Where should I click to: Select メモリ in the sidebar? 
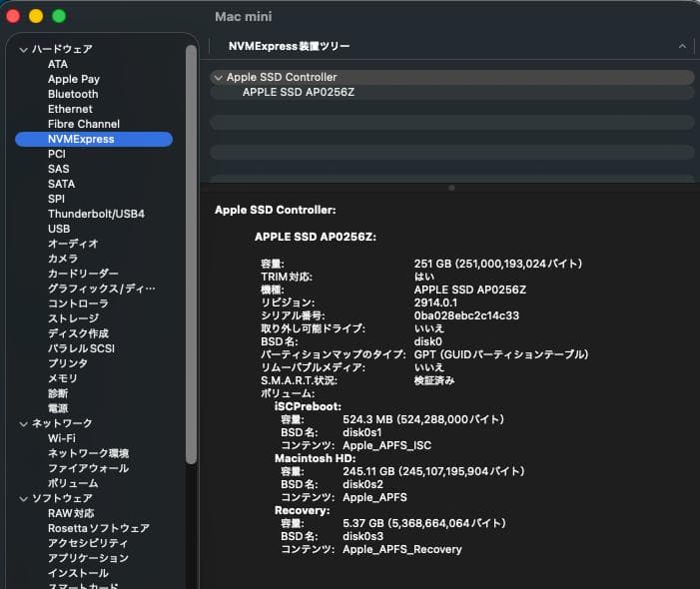pyautogui.click(x=63, y=378)
